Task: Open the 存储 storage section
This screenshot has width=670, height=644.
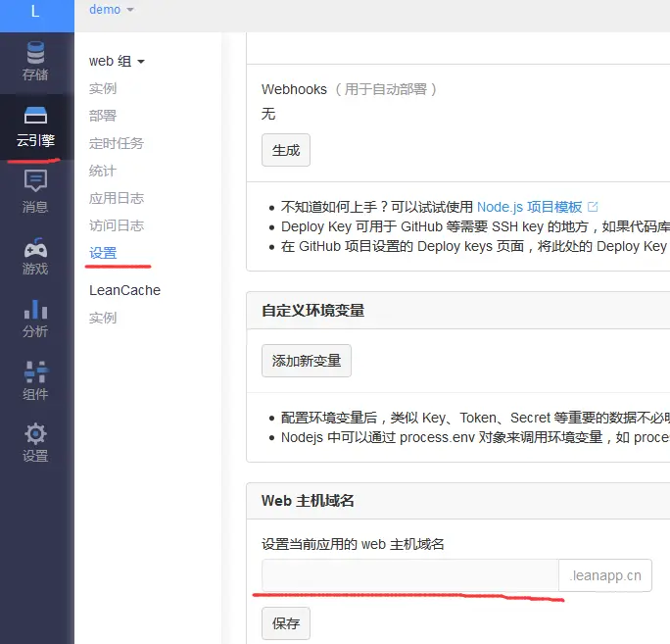Action: point(35,61)
